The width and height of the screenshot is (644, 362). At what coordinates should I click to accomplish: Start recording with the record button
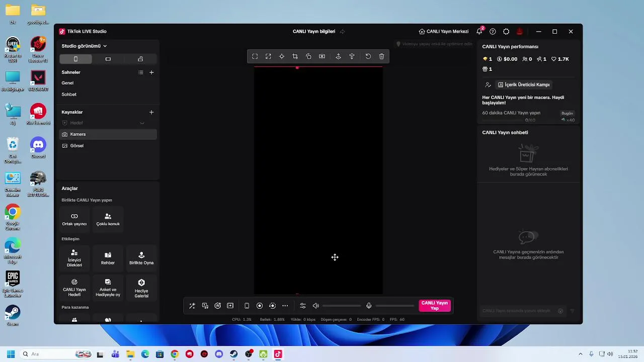[260, 306]
